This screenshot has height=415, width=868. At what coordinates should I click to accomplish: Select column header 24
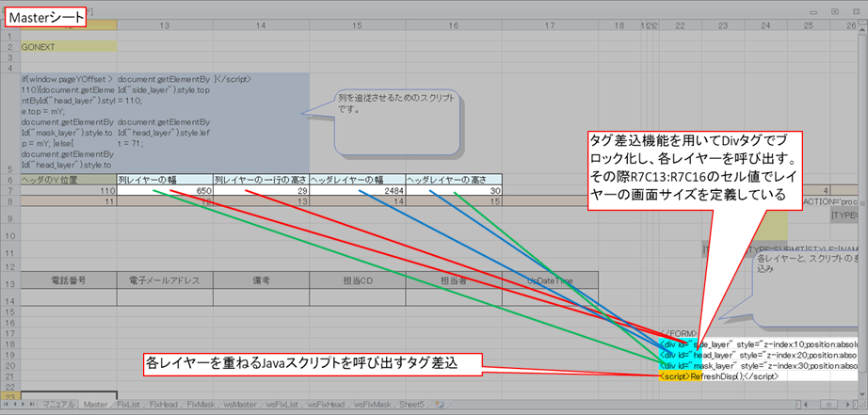(x=765, y=24)
